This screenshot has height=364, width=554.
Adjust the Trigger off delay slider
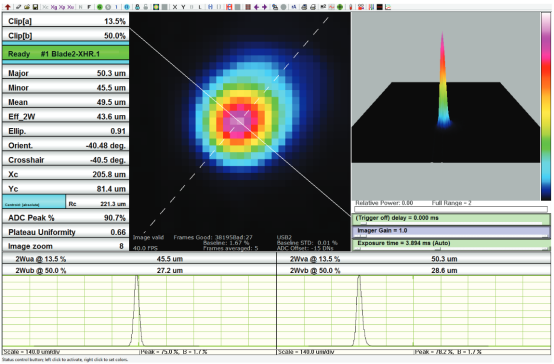(x=451, y=219)
